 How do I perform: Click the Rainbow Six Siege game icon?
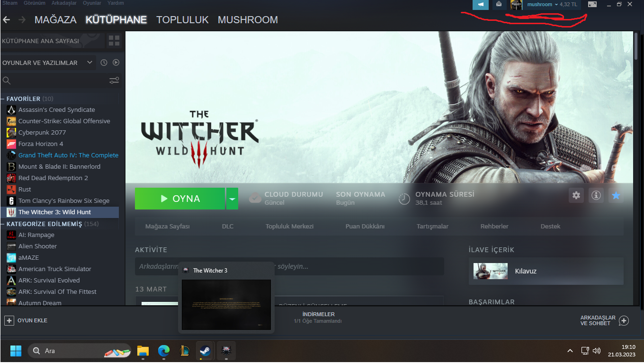(11, 200)
